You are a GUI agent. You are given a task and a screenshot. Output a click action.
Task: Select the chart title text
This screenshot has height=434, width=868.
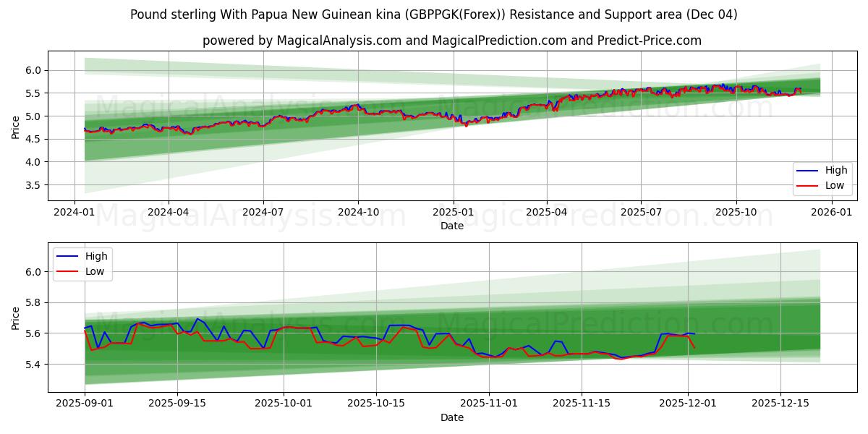(x=434, y=14)
